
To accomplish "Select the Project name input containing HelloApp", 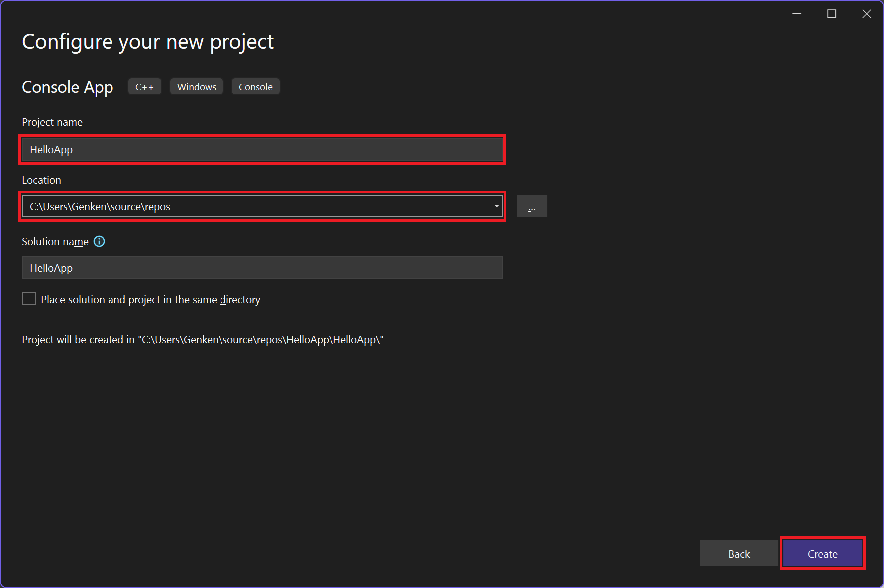I will [x=262, y=149].
